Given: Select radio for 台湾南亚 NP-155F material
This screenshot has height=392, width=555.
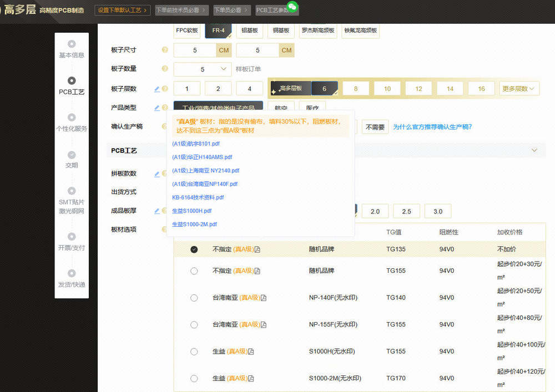Looking at the screenshot, I should (194, 325).
